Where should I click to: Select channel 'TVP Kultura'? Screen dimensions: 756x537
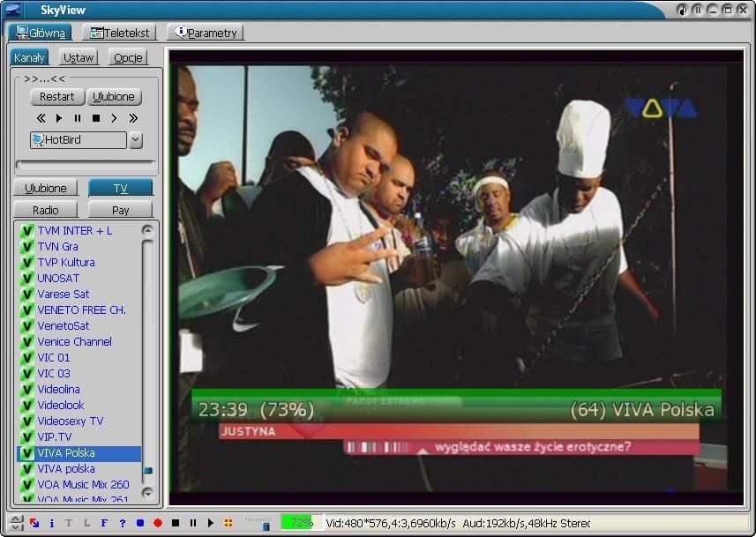click(66, 262)
